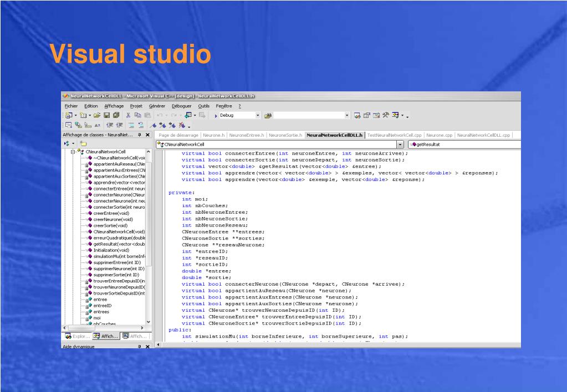
Task: Click the Add New Item toolbar icon
Action: [83, 115]
